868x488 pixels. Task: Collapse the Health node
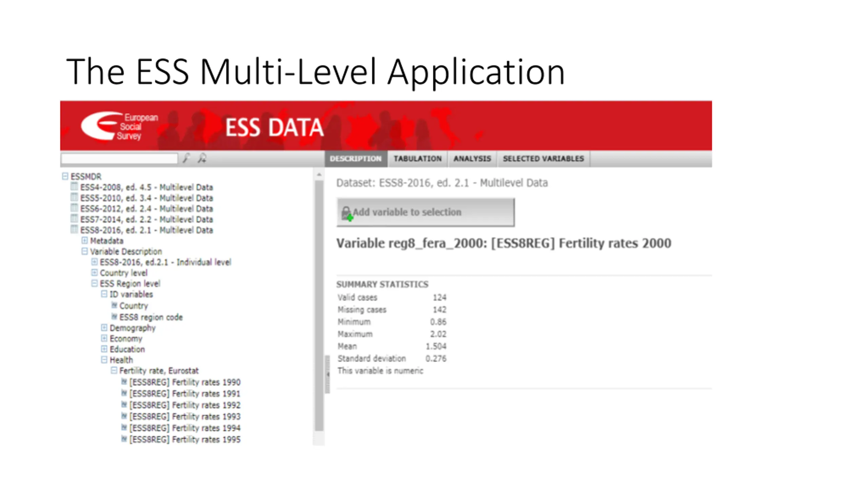(x=104, y=360)
